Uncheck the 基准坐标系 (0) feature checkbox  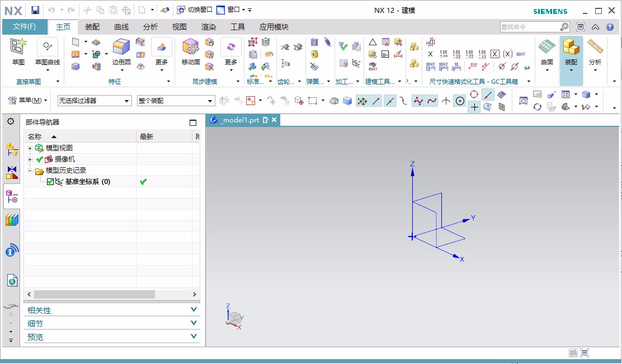(x=49, y=181)
